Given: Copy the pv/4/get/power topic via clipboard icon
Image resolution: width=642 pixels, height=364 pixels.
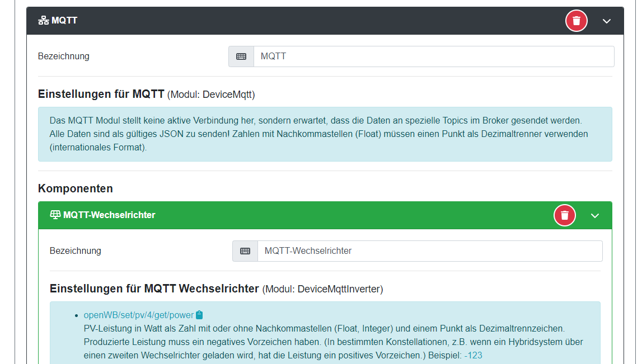Looking at the screenshot, I should coord(199,315).
